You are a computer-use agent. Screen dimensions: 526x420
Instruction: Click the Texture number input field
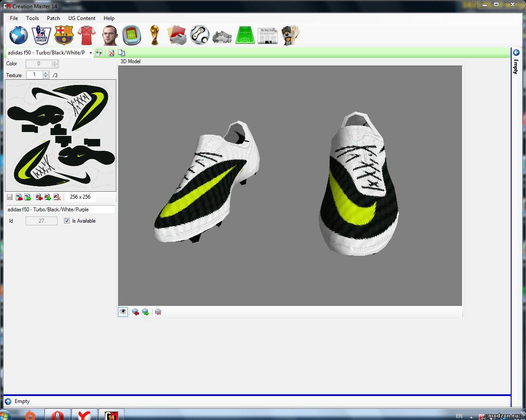pyautogui.click(x=34, y=75)
